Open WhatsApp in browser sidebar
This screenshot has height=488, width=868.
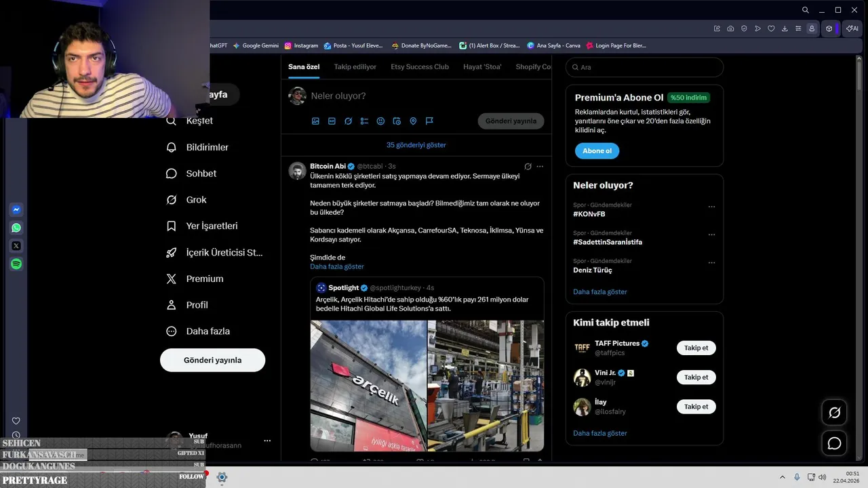point(16,228)
